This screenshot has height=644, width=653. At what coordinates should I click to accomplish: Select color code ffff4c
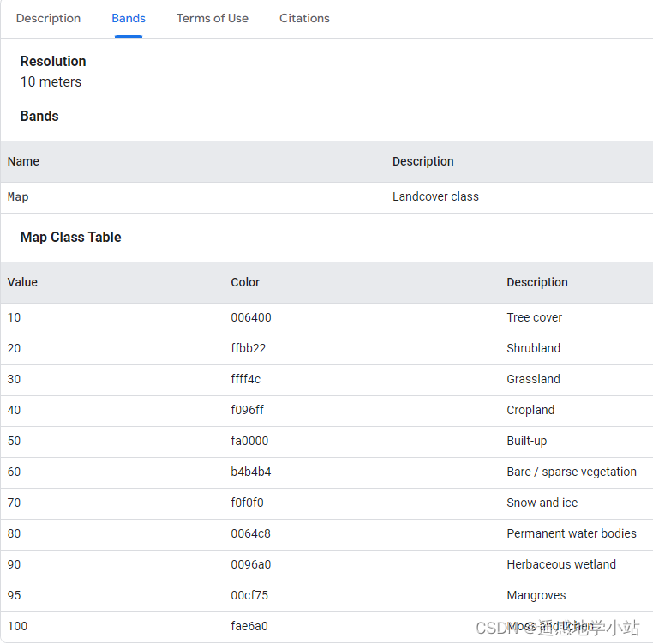pos(246,379)
